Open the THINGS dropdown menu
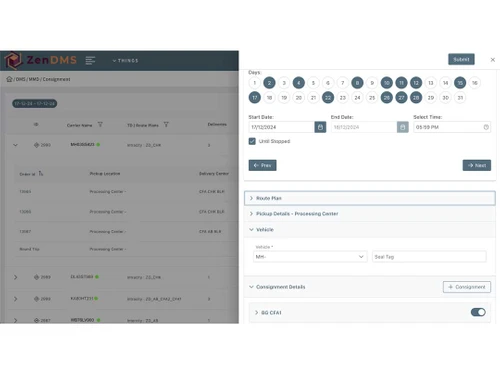 125,61
